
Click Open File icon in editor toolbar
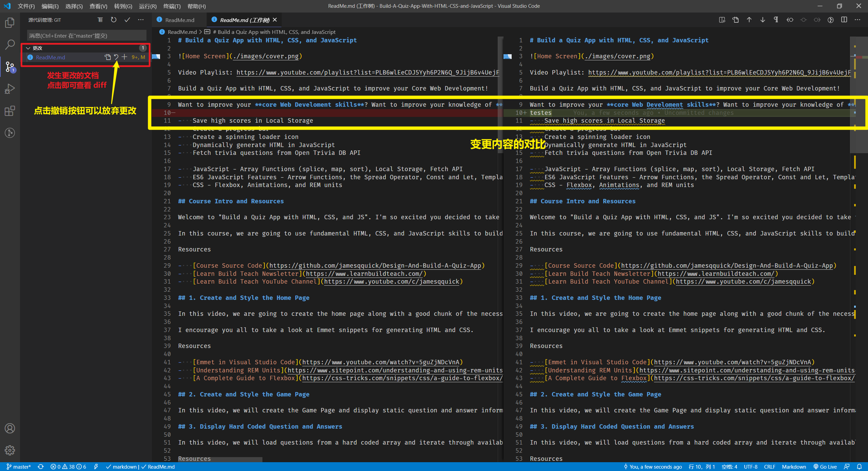[735, 20]
